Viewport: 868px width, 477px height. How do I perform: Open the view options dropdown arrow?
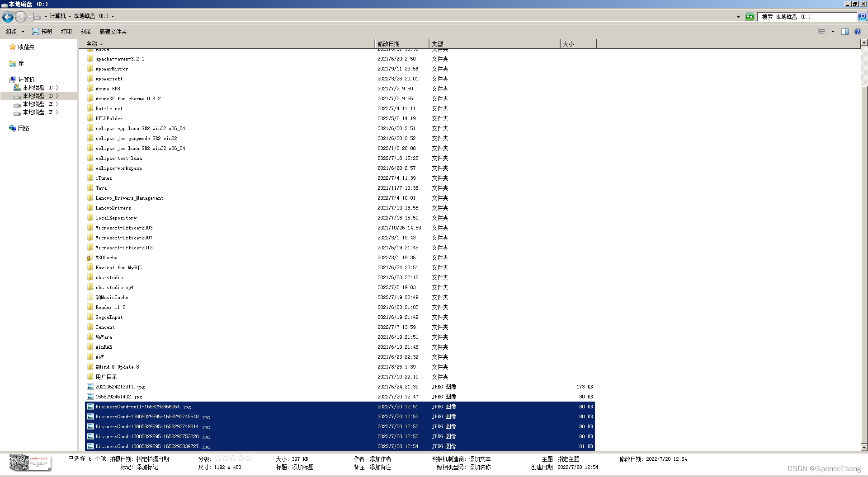833,32
